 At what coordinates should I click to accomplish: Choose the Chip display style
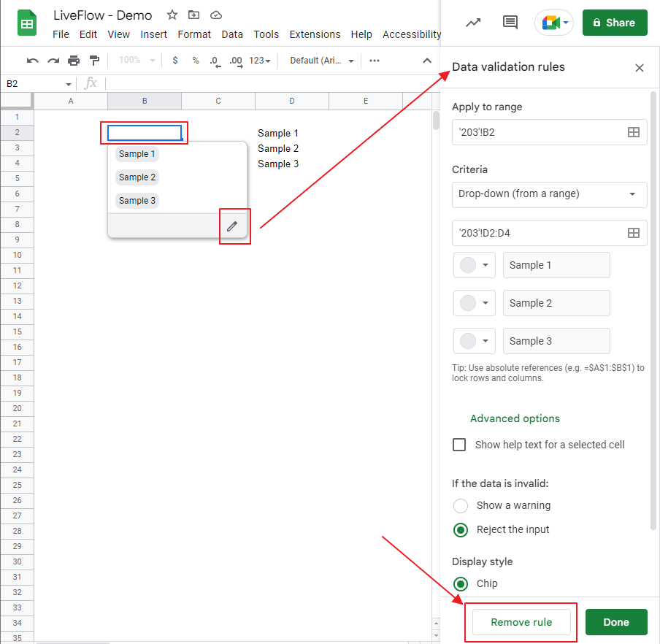coord(461,584)
